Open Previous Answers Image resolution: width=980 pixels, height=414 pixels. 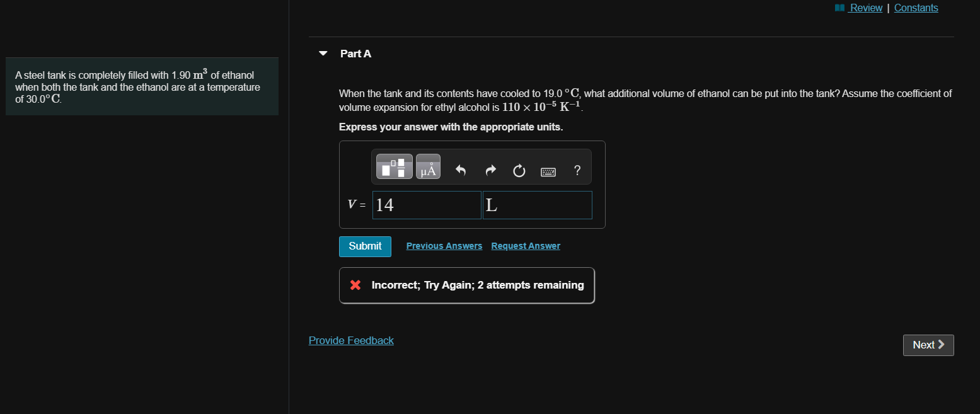444,245
